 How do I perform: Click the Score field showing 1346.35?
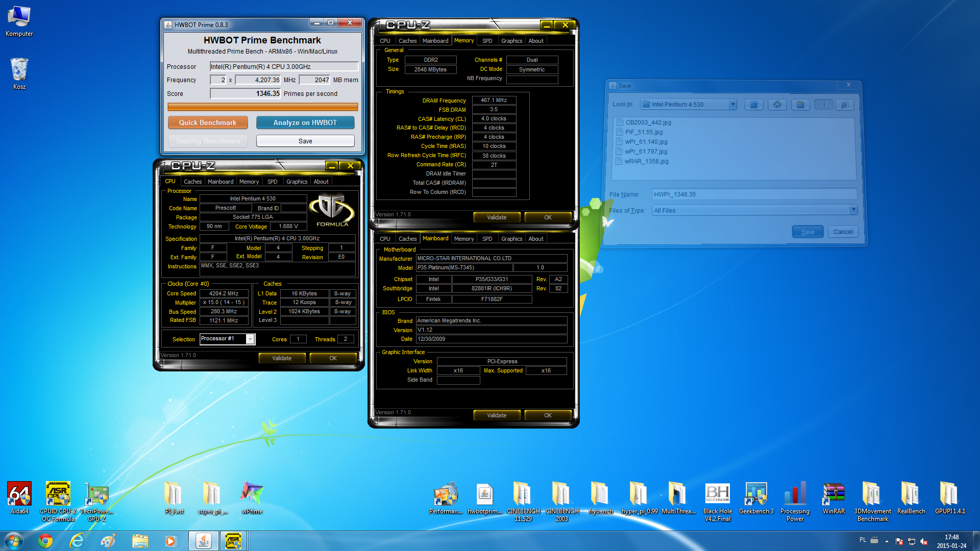click(246, 94)
